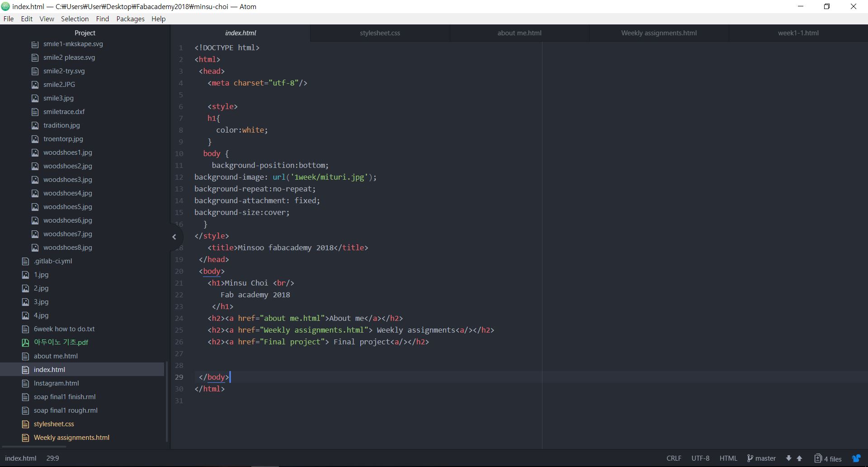This screenshot has height=467, width=868.
Task: Click the git pull down-arrow icon
Action: click(x=788, y=458)
